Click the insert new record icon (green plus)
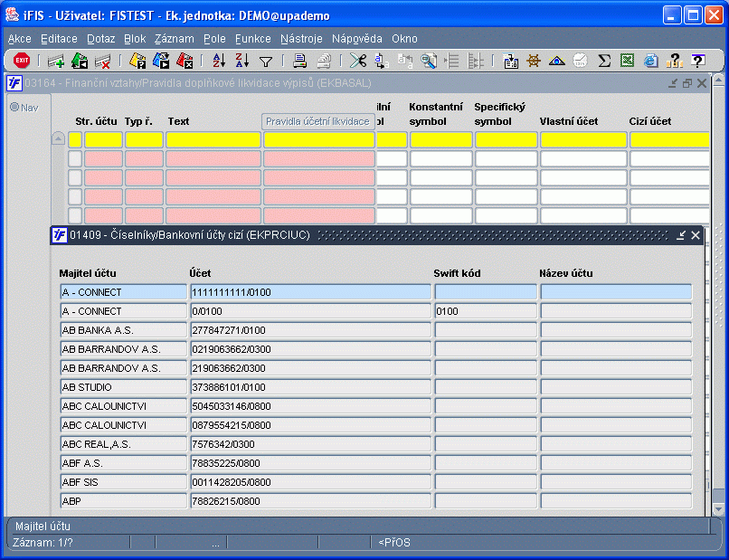 coord(56,61)
